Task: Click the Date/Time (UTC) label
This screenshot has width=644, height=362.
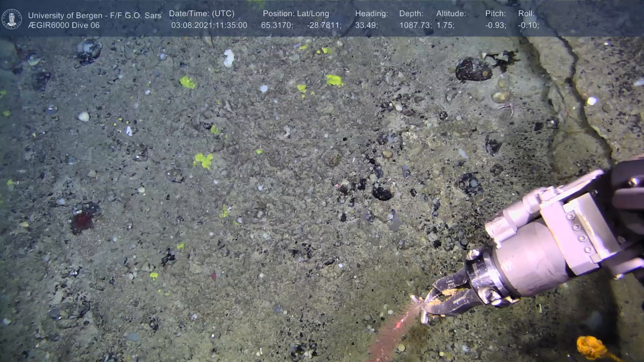Action: click(202, 13)
